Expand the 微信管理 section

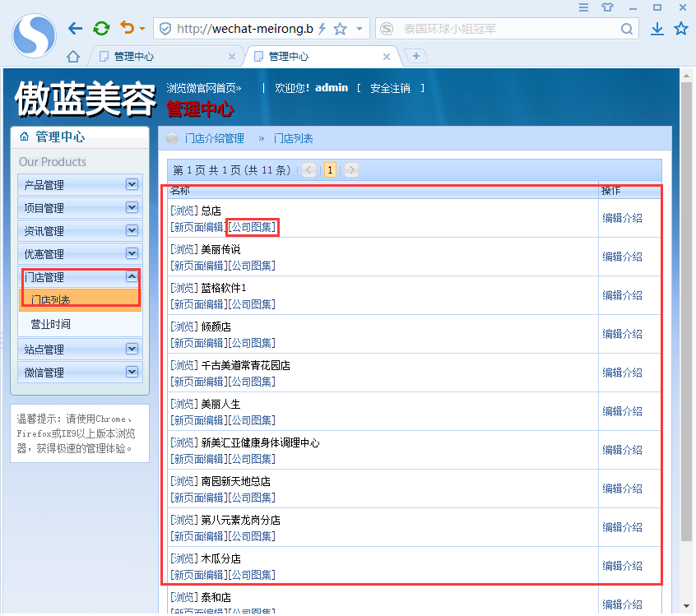[x=131, y=372]
